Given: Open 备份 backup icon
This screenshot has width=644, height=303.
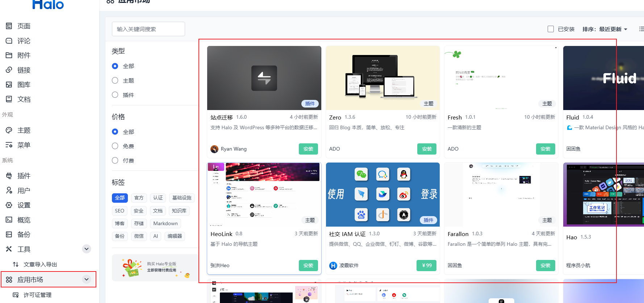Looking at the screenshot, I should pyautogui.click(x=9, y=234).
